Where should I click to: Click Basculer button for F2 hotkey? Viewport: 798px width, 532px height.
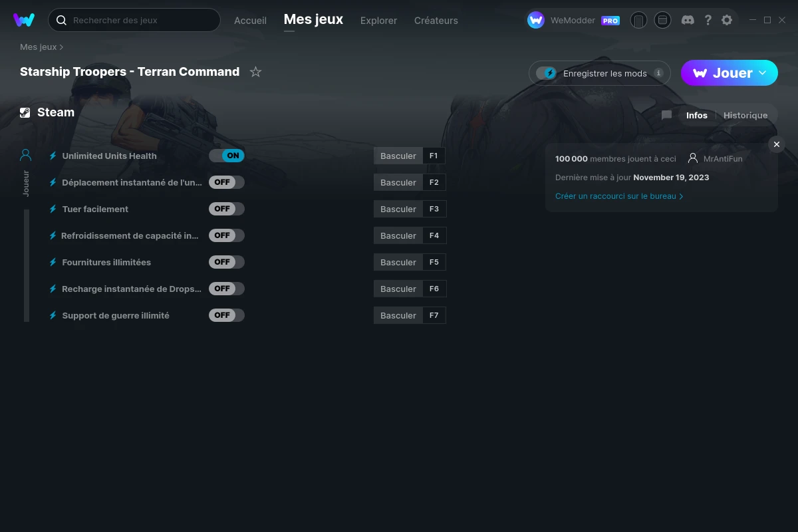point(398,182)
